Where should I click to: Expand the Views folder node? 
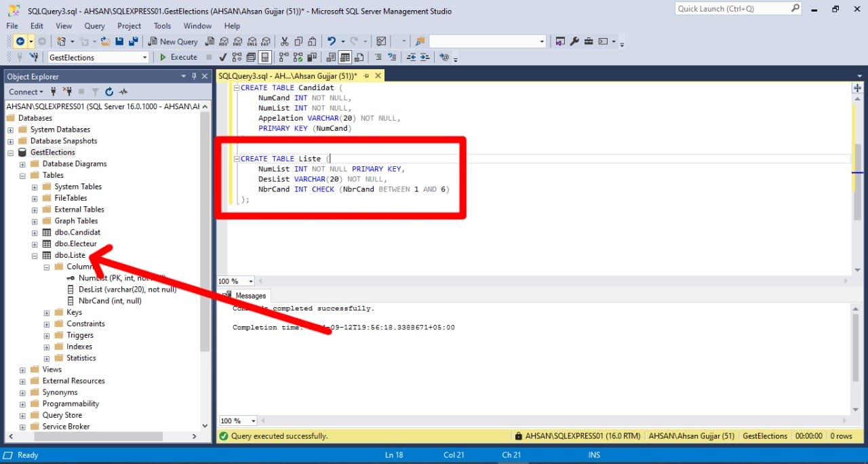coord(22,370)
